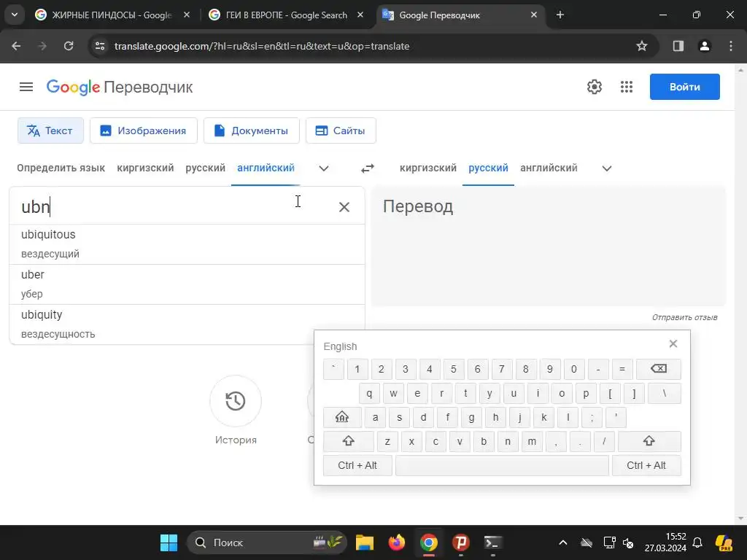Viewport: 747px width, 560px height.
Task: Open the browser side panel
Action: tap(678, 46)
